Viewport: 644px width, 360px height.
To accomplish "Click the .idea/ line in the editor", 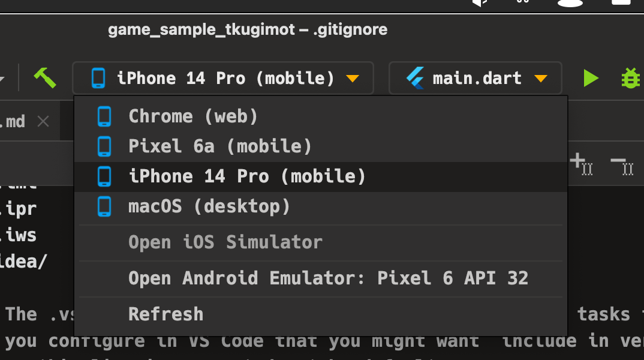I will [23, 262].
